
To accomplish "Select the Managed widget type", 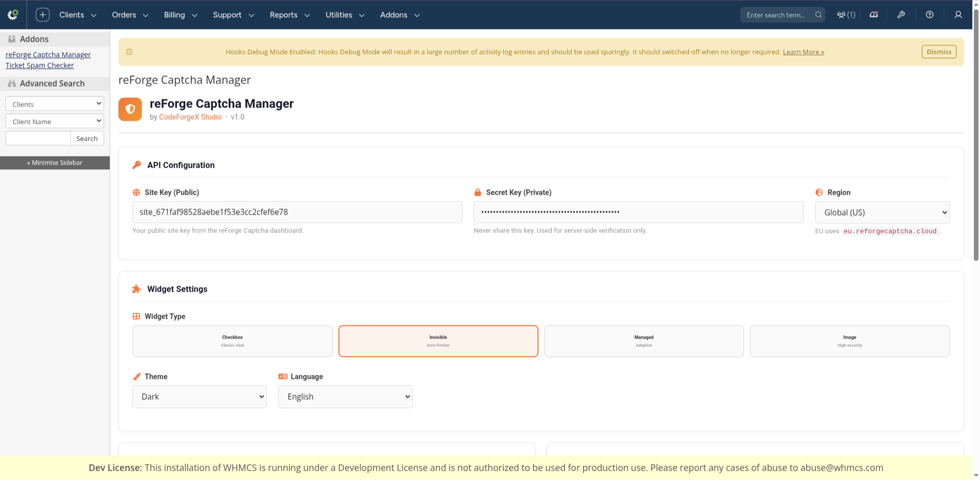I will [644, 341].
